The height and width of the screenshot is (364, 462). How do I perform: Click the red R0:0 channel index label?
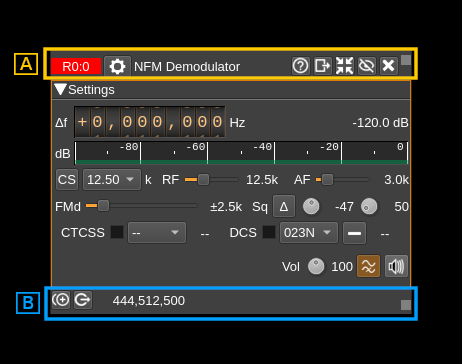click(76, 66)
